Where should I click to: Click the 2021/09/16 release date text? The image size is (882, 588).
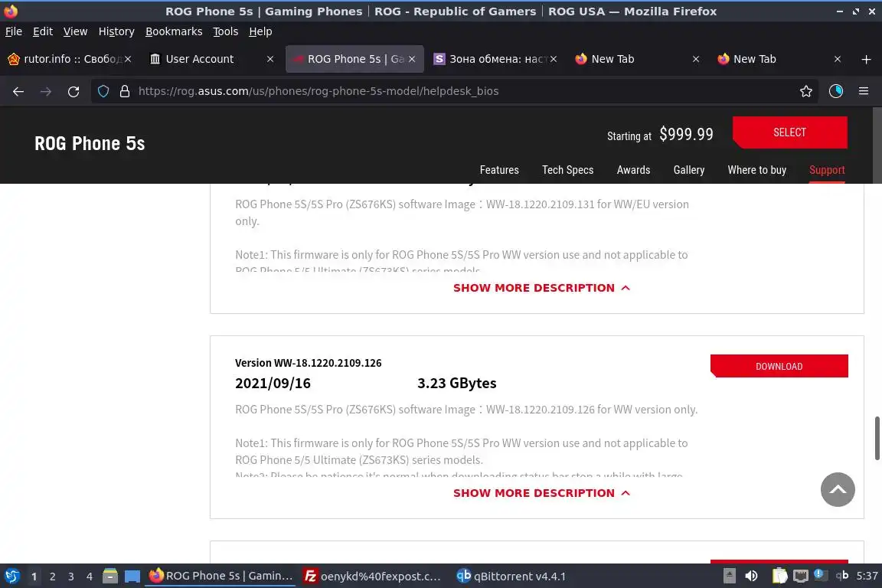(273, 383)
